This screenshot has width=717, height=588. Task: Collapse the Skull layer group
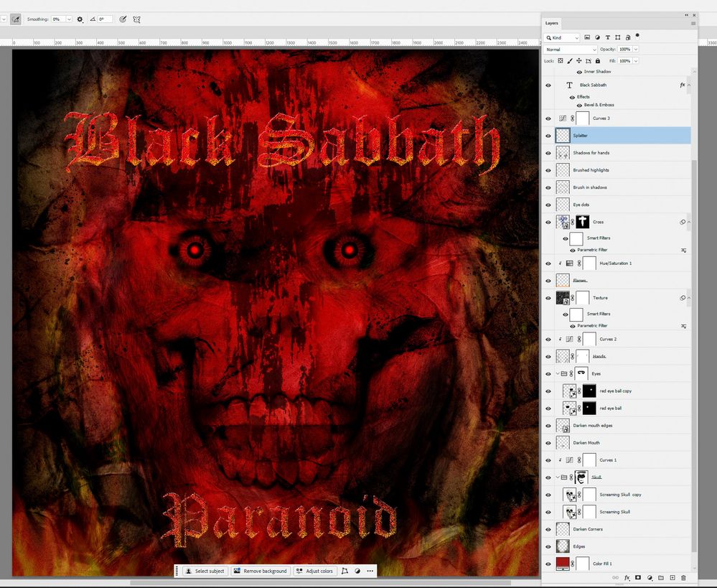pos(558,477)
